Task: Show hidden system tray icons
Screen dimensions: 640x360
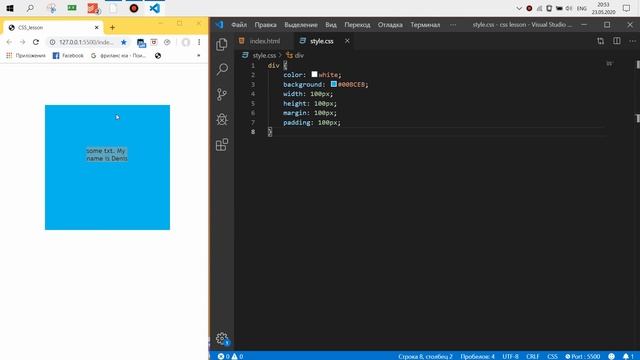Action: (x=519, y=8)
